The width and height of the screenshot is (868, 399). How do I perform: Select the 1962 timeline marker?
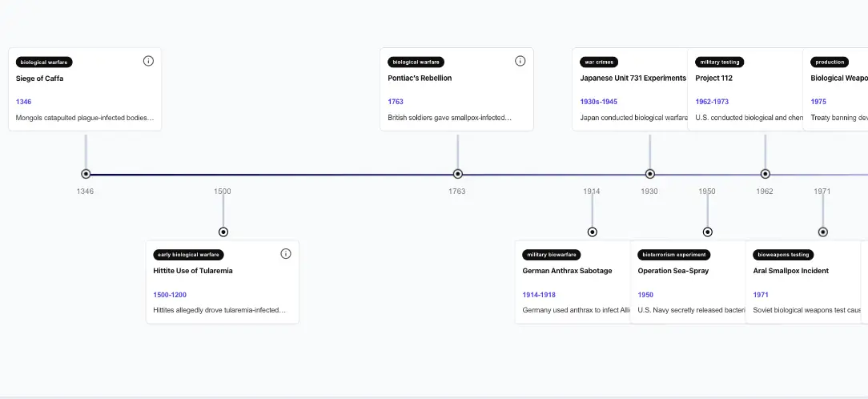765,174
